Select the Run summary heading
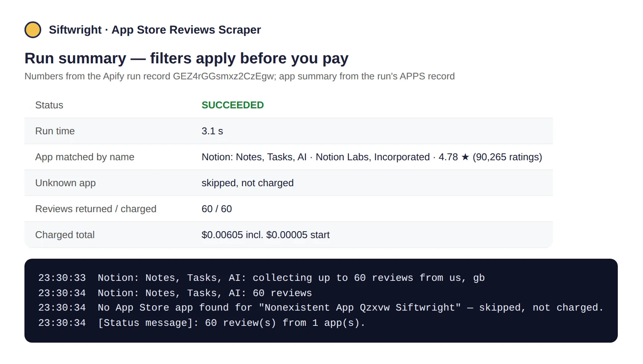The height and width of the screenshot is (364, 643). tap(186, 58)
